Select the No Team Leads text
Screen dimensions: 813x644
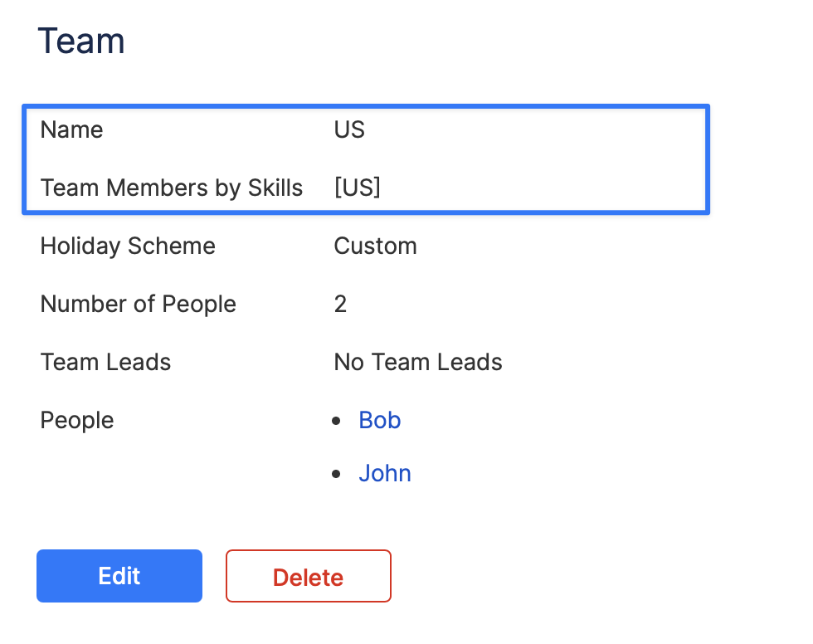[x=418, y=362]
